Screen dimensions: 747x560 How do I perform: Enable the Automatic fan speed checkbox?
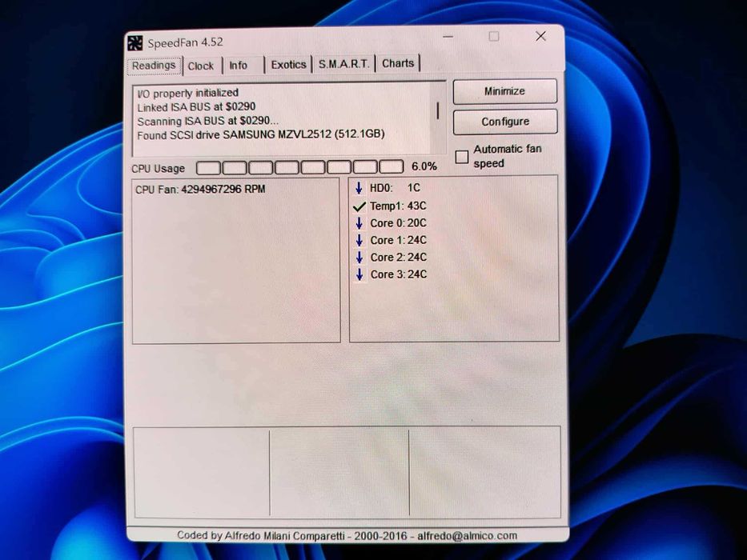[x=462, y=157]
